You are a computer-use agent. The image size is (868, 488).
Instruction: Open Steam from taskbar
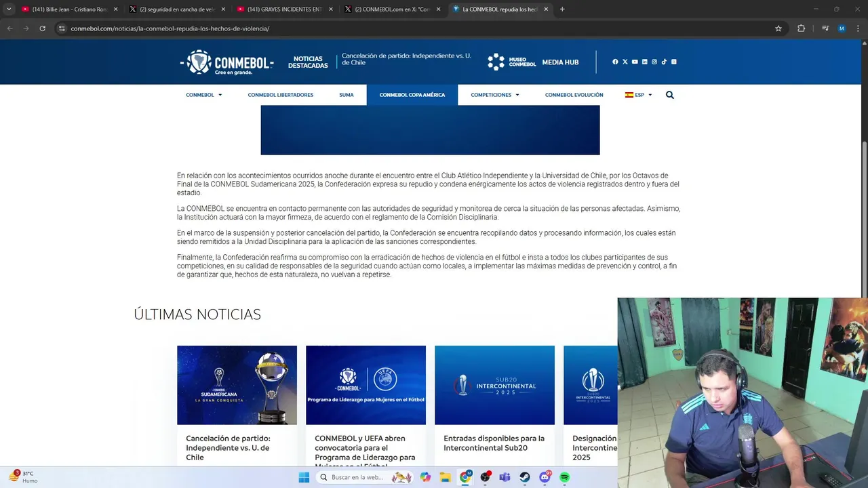(525, 477)
